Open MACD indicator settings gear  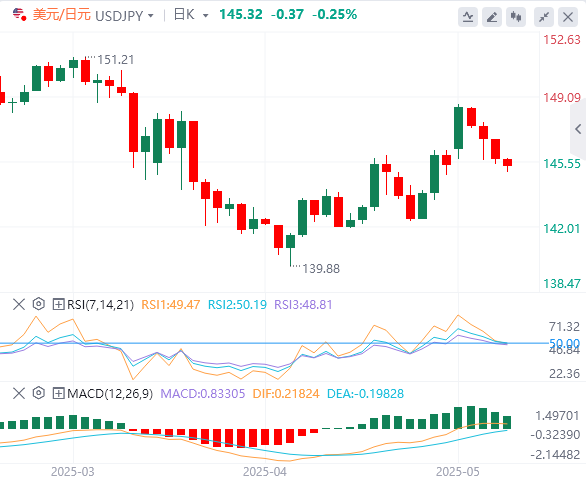[x=38, y=393]
